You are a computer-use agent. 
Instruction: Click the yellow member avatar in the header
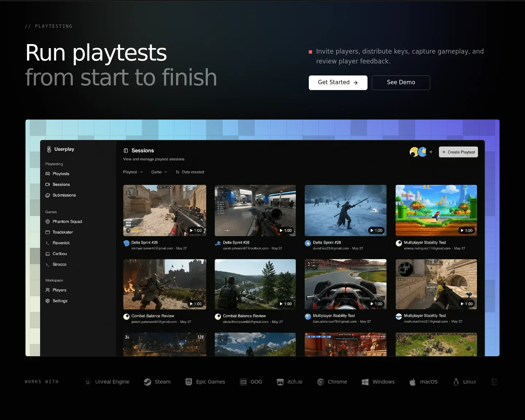pyautogui.click(x=414, y=152)
